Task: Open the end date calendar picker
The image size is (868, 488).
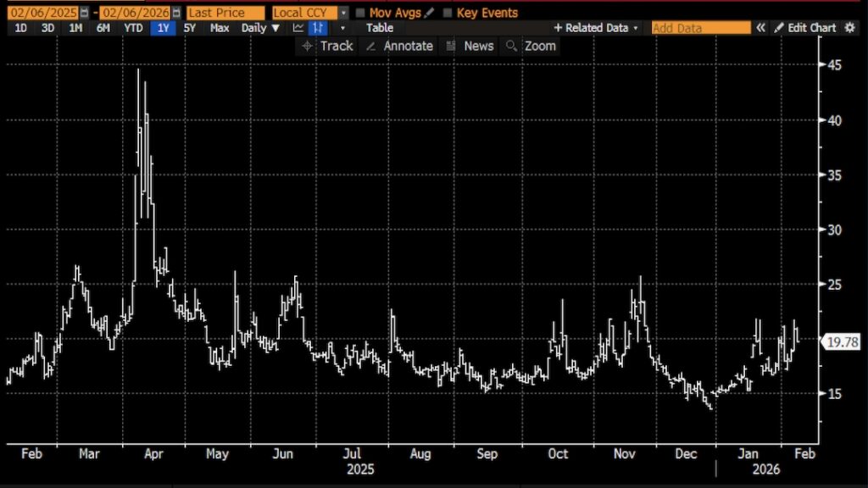Action: click(175, 13)
